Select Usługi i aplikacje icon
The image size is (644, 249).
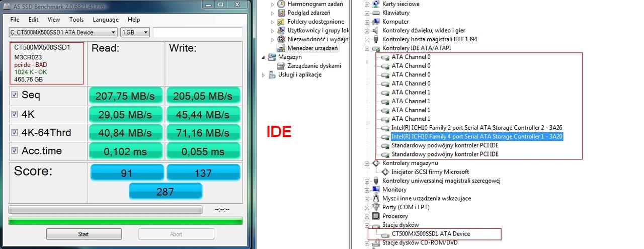click(272, 74)
